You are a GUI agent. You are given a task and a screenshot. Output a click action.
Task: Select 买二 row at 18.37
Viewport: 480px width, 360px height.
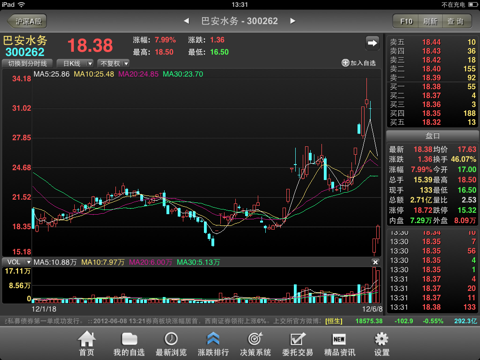433,95
